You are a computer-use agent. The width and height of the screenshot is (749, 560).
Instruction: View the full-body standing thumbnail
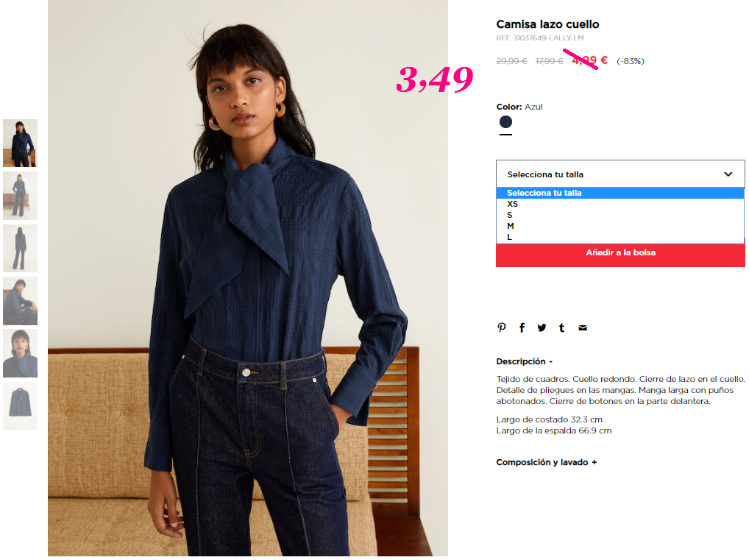tap(20, 196)
